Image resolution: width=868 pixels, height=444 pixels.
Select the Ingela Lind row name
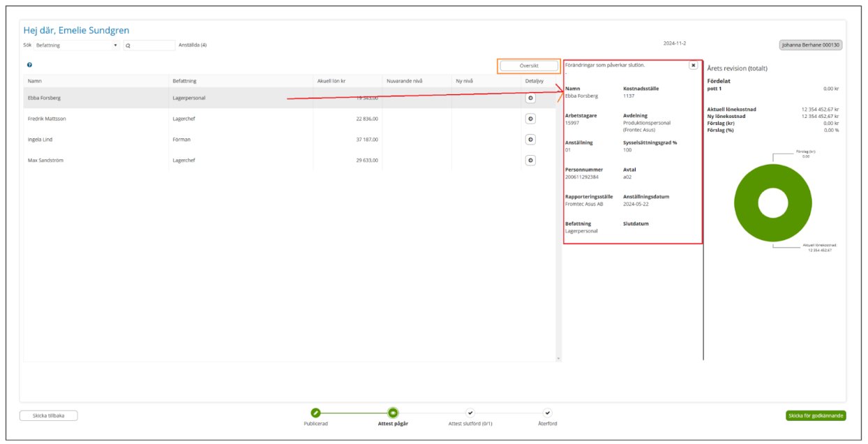pos(40,140)
